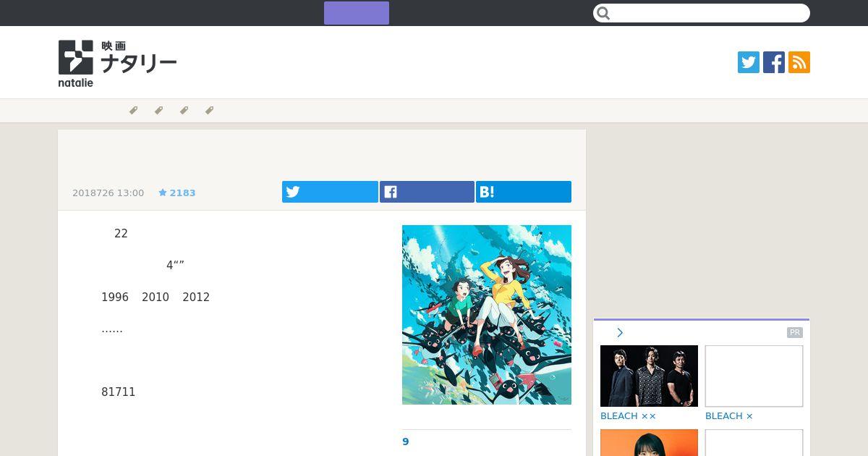Click the '1996 2010 2012' text line

pyautogui.click(x=156, y=297)
